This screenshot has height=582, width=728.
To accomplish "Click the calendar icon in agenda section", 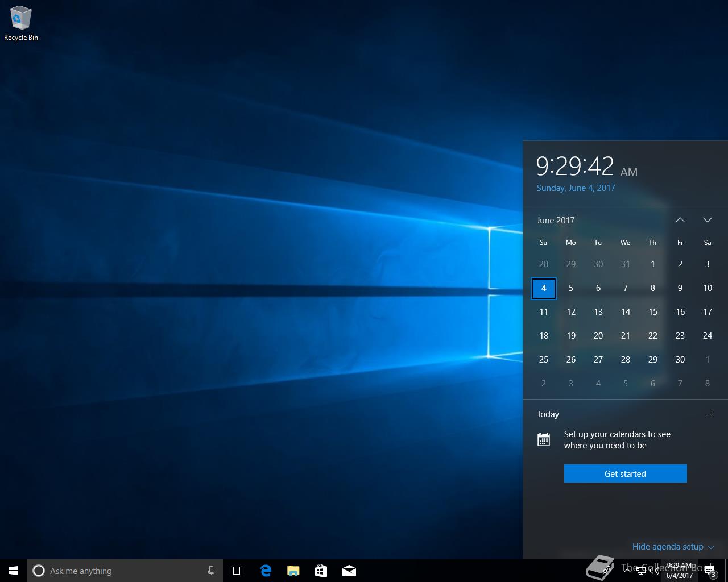I will pyautogui.click(x=544, y=439).
